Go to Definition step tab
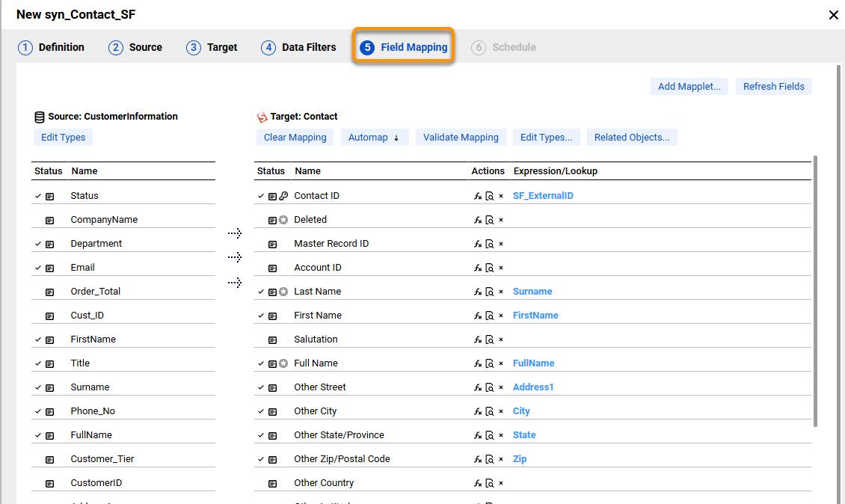 pyautogui.click(x=51, y=47)
